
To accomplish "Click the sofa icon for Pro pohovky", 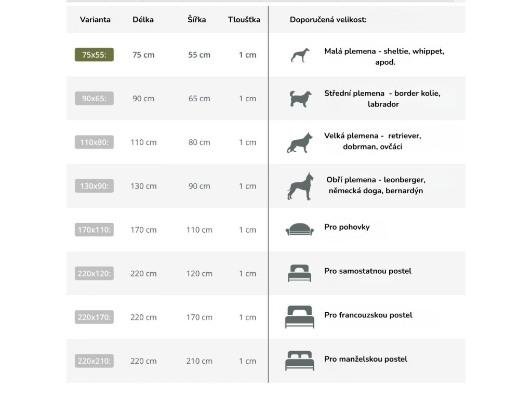I will point(300,229).
